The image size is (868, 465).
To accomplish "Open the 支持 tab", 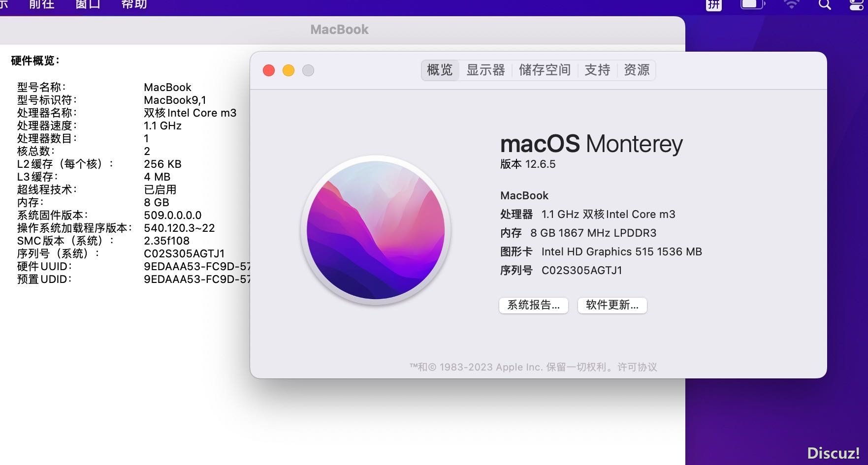I will click(x=597, y=70).
